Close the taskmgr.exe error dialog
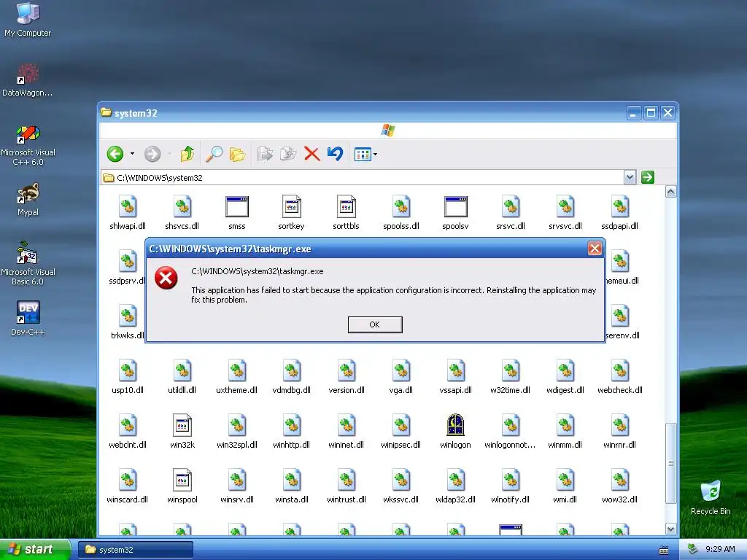This screenshot has height=560, width=747. tap(595, 248)
